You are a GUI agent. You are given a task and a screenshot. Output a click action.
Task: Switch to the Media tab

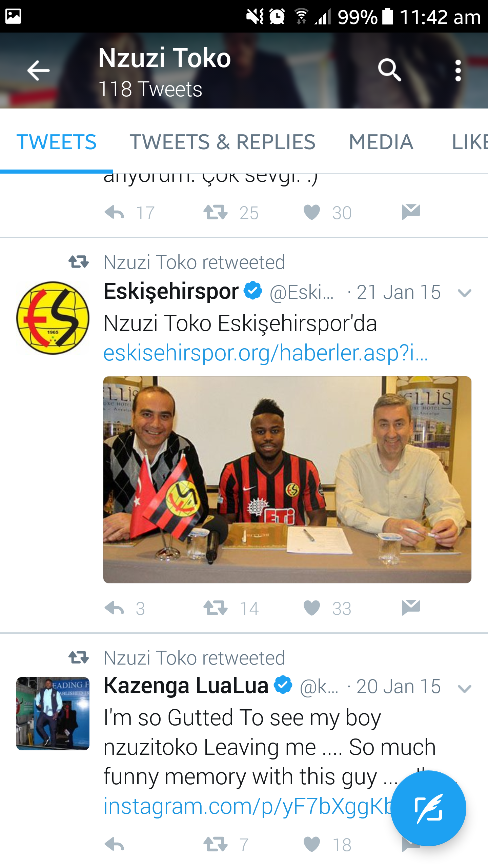pyautogui.click(x=381, y=142)
